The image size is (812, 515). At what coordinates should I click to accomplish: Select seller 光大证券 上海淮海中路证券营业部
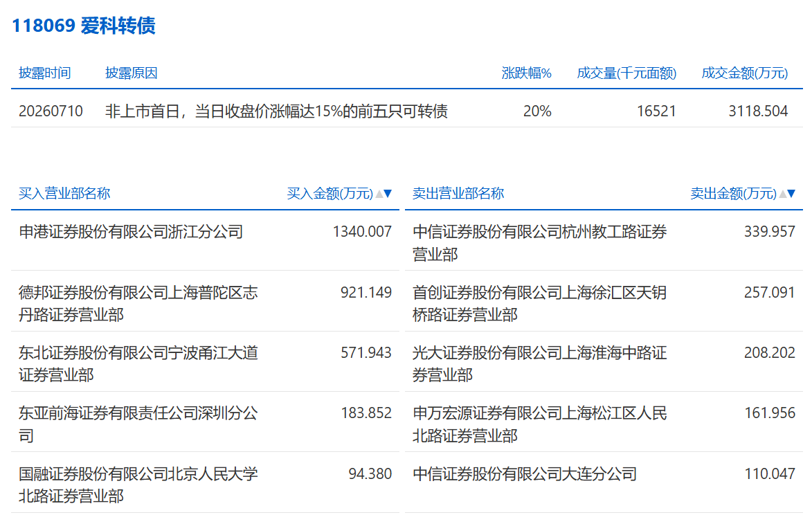pyautogui.click(x=540, y=364)
